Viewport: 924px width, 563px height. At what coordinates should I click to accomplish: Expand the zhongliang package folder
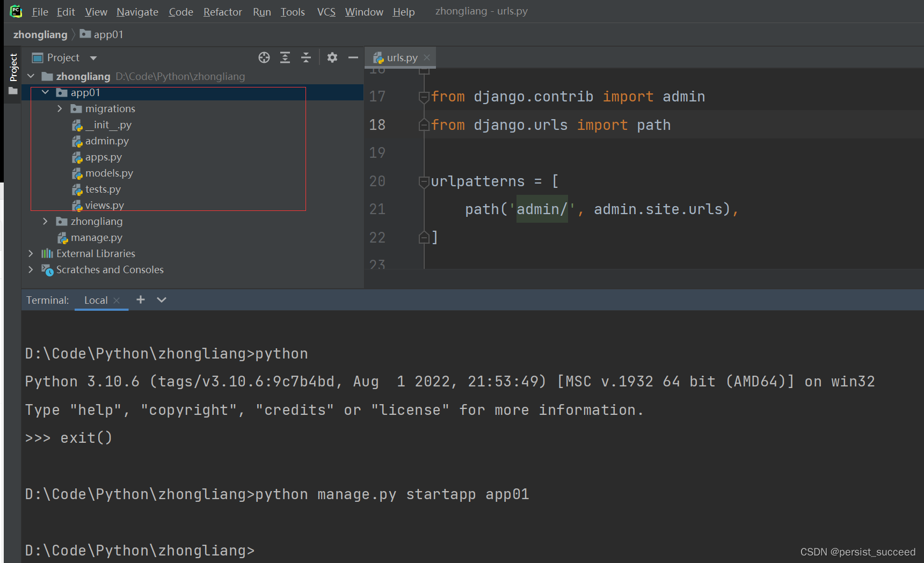pyautogui.click(x=45, y=221)
